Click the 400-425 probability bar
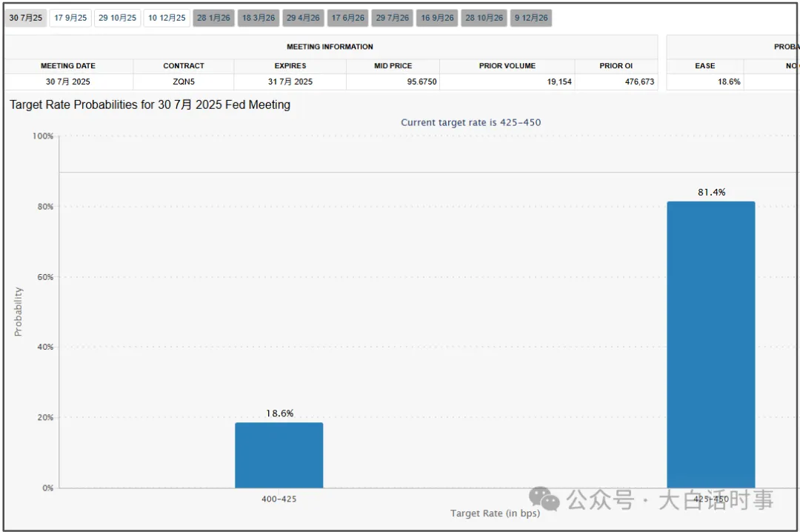Image resolution: width=800 pixels, height=532 pixels. [279, 455]
